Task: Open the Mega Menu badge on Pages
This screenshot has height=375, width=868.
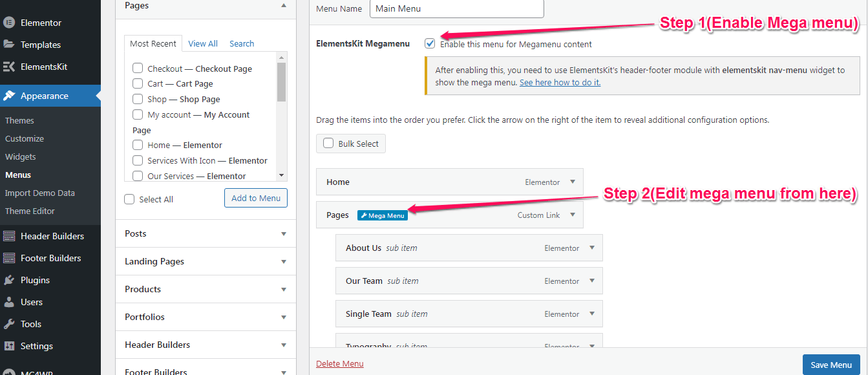Action: [383, 215]
